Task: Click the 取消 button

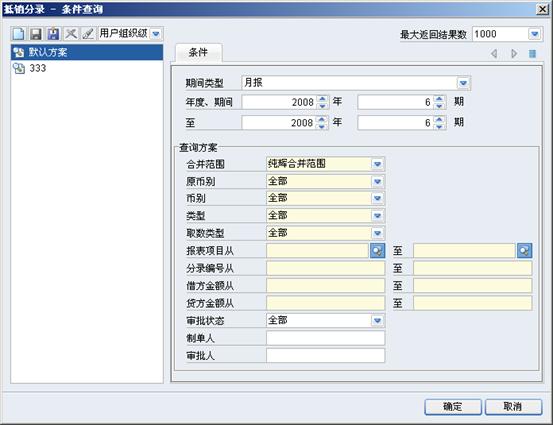Action: [513, 407]
